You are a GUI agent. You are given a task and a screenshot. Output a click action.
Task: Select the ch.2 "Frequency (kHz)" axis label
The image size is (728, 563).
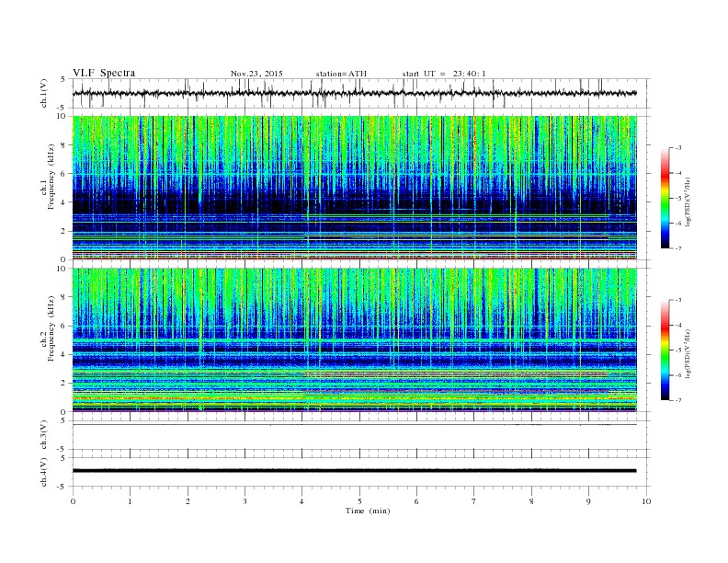(x=51, y=329)
